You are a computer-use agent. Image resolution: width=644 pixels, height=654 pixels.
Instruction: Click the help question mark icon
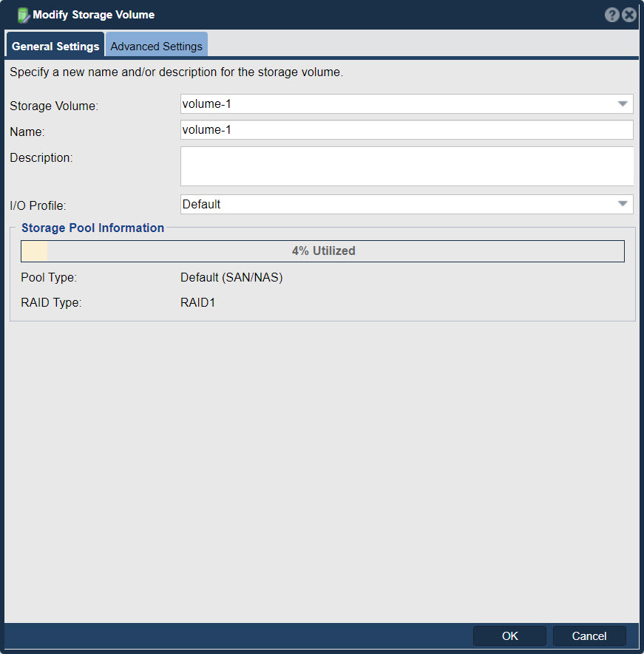click(611, 15)
